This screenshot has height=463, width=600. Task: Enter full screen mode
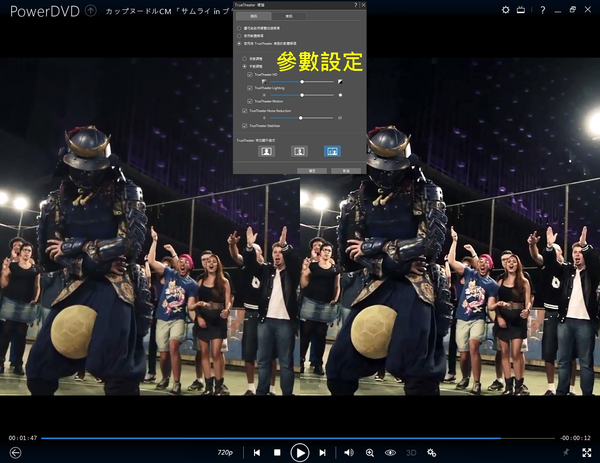586,452
